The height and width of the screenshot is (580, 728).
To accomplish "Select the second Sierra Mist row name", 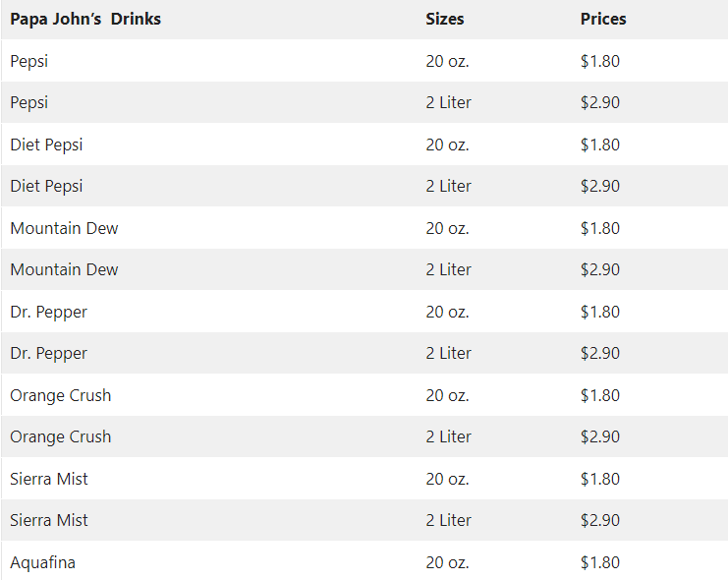I will pyautogui.click(x=49, y=520).
